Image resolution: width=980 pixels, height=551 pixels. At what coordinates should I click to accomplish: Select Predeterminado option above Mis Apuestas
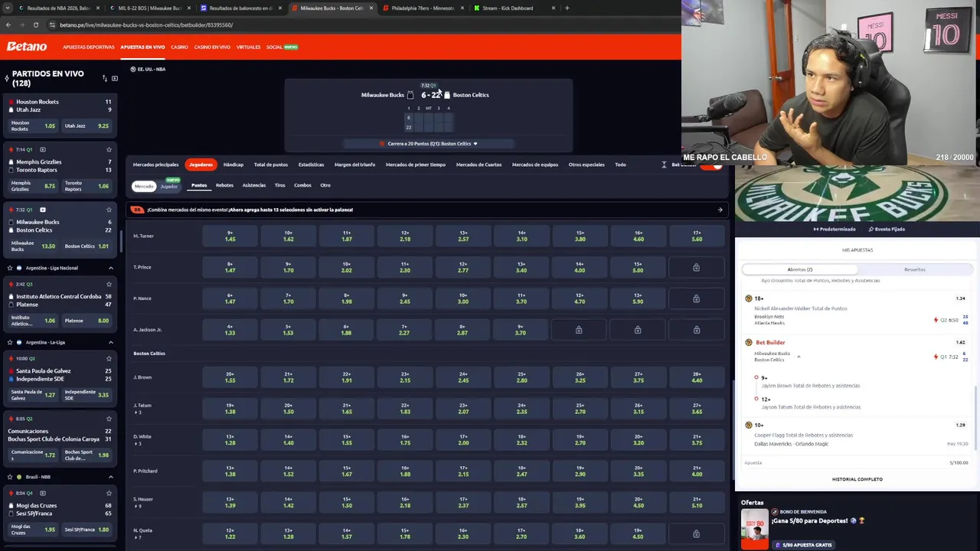pos(834,229)
